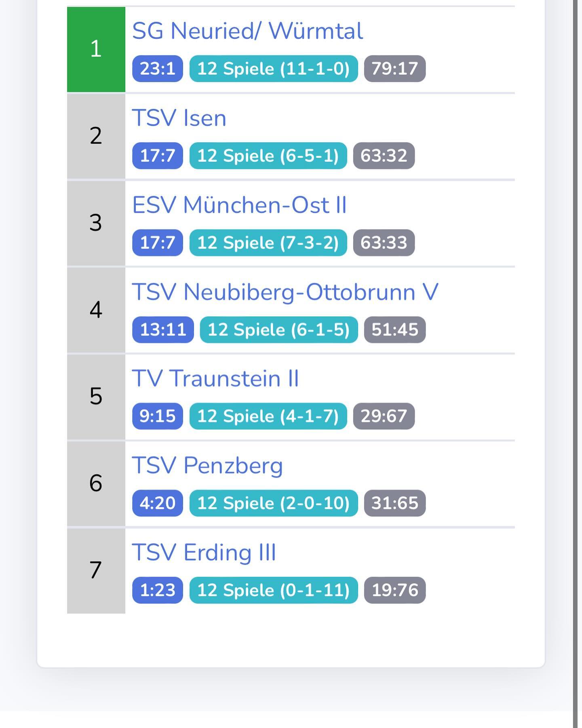Click the rank 7 position cell

pyautogui.click(x=96, y=570)
